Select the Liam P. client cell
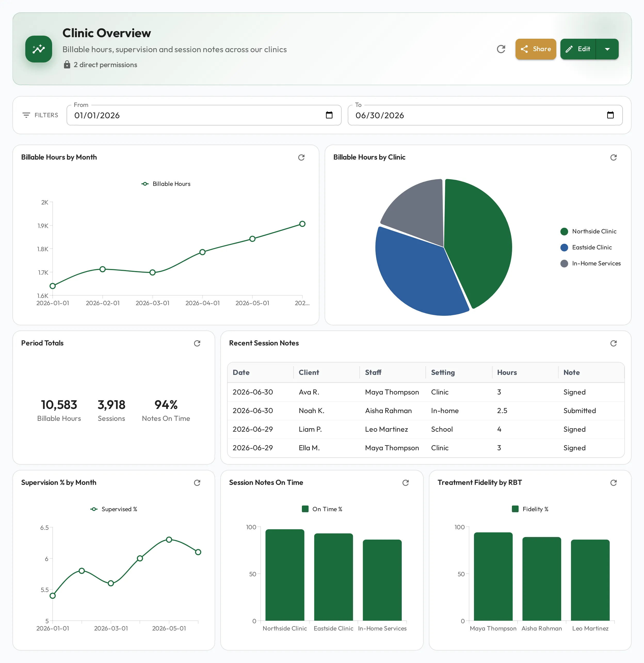The width and height of the screenshot is (644, 663). [326, 429]
